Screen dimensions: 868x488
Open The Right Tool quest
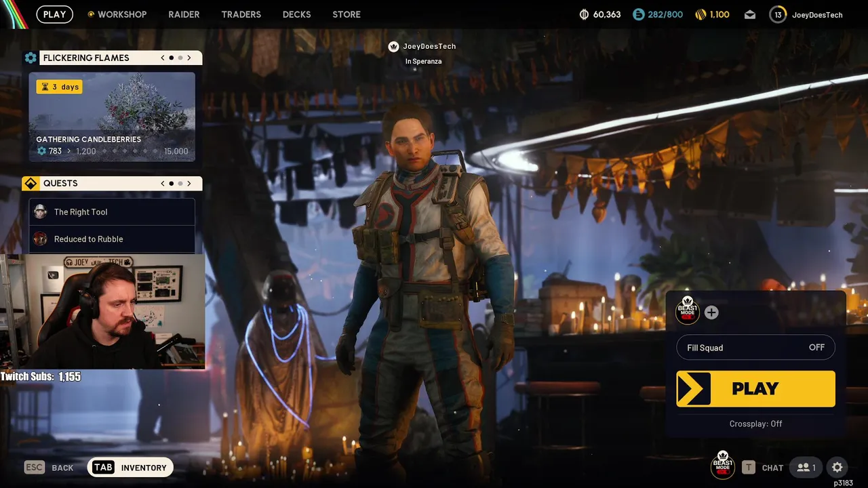112,211
